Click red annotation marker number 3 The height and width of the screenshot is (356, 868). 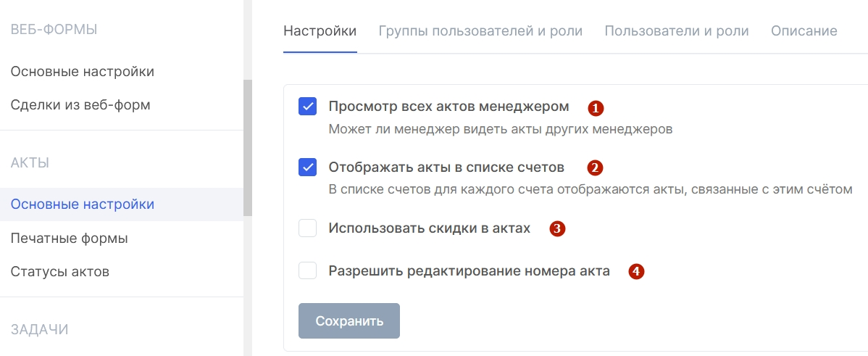pyautogui.click(x=557, y=228)
